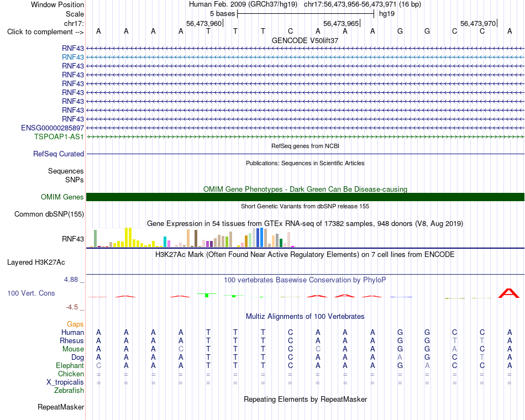525x420 pixels.
Task: Click the light-blue highlighted RNF43 transcript label
Action: [72, 57]
